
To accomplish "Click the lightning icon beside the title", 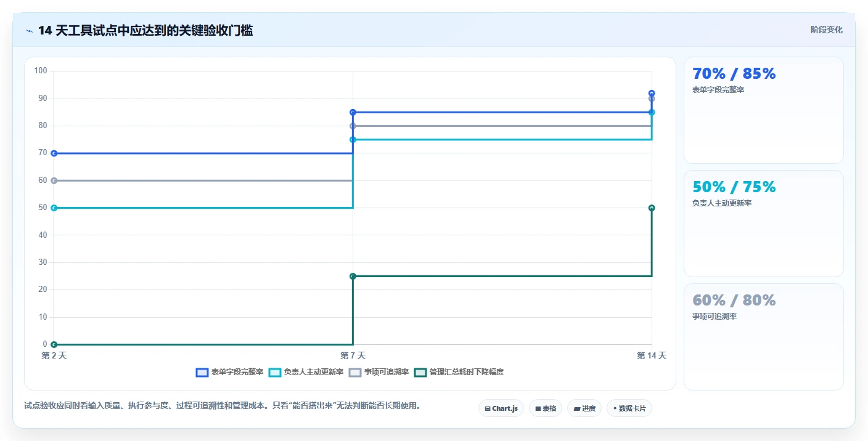I will tap(29, 30).
